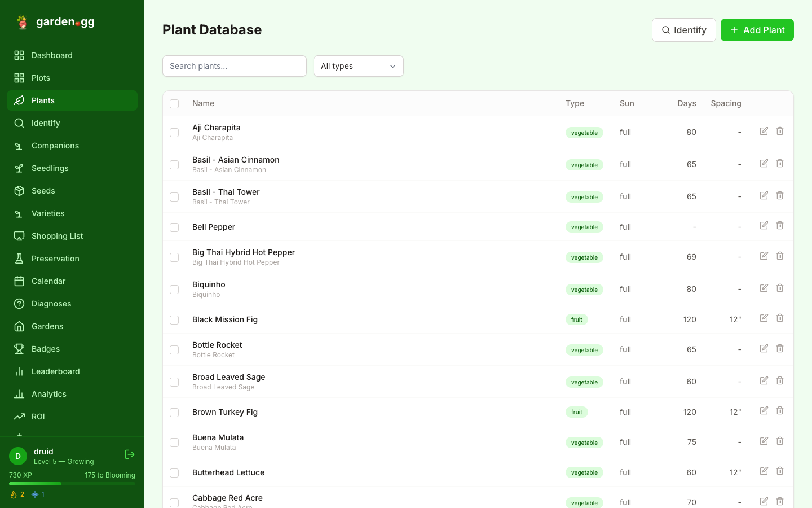Edit the Bottle Rocket entry

[764, 348]
